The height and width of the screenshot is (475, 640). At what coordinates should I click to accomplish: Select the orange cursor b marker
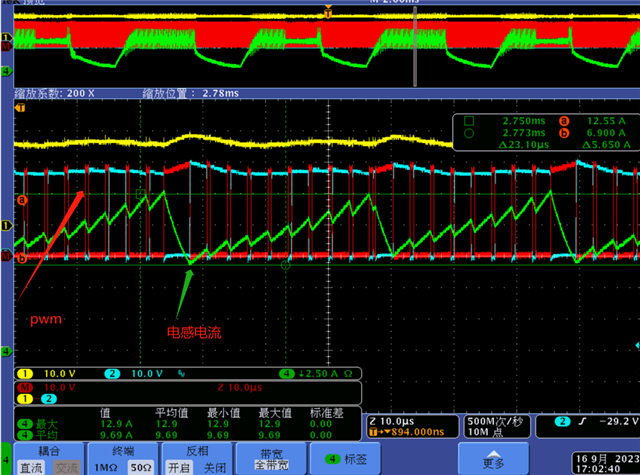pyautogui.click(x=22, y=258)
